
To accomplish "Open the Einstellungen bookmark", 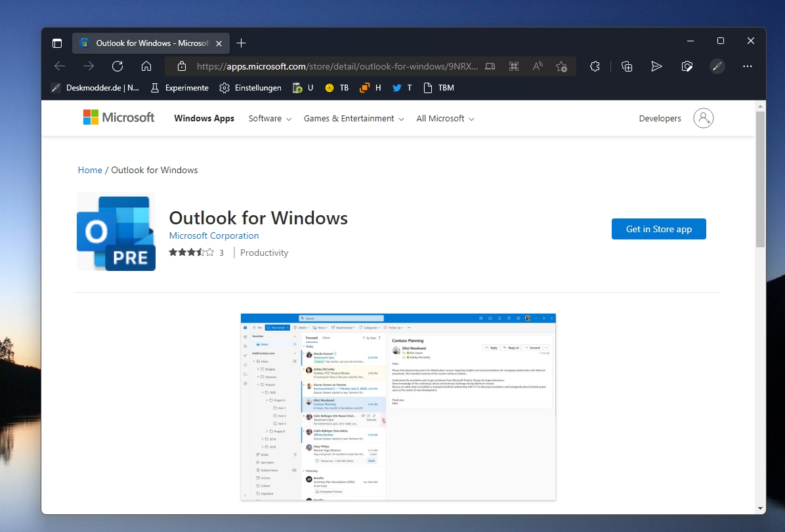I will click(250, 88).
